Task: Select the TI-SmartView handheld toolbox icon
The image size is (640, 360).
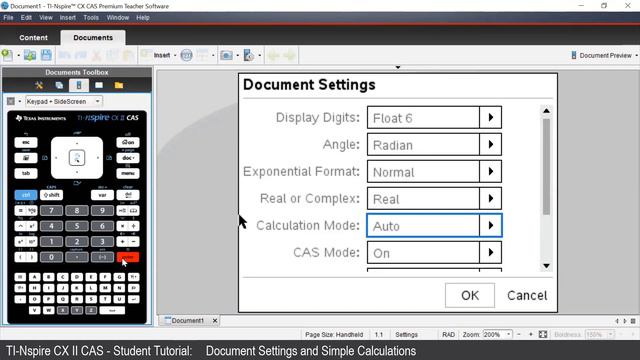Action: [79, 85]
